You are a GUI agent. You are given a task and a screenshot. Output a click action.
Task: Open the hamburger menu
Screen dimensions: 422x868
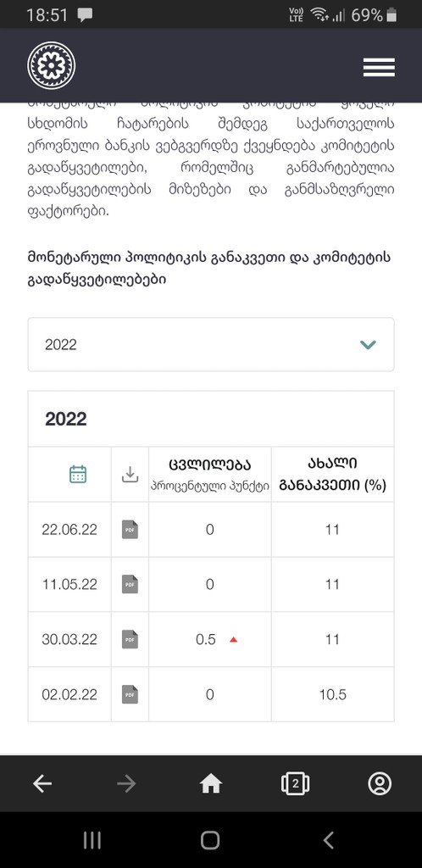click(379, 67)
